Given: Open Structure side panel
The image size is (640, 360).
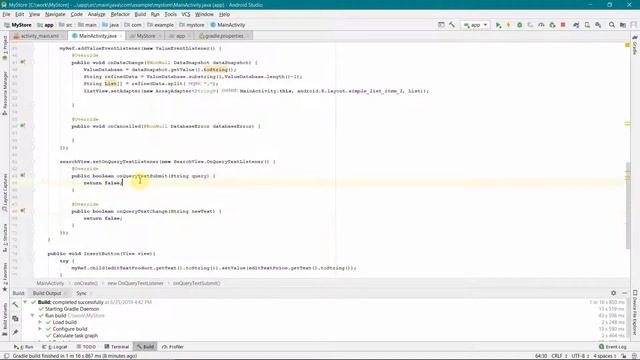Looking at the screenshot, I should (x=5, y=238).
